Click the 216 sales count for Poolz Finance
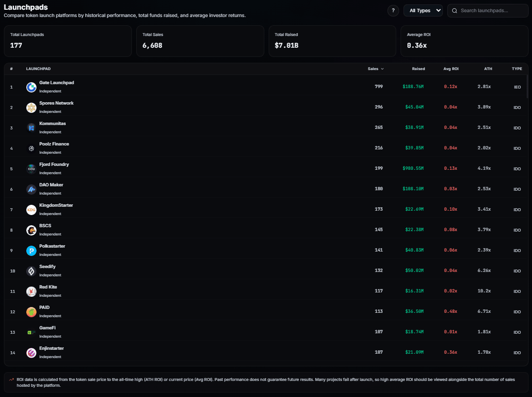532x397 pixels. [379, 148]
